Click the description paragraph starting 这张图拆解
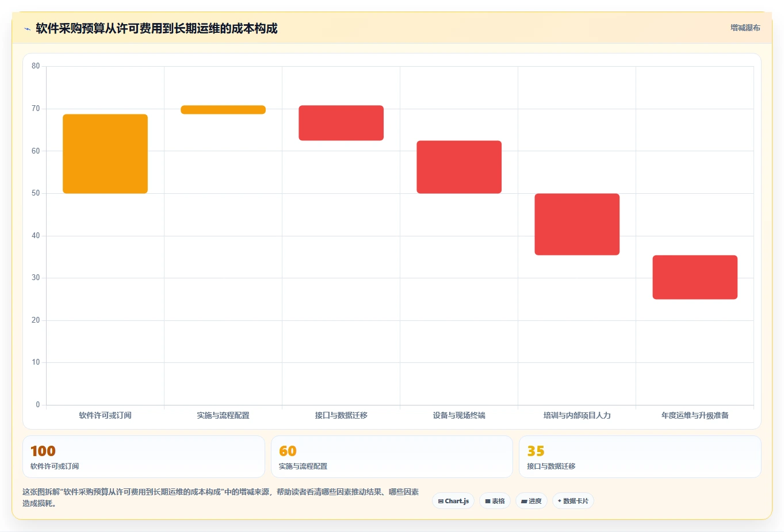The image size is (784, 532). click(x=221, y=497)
